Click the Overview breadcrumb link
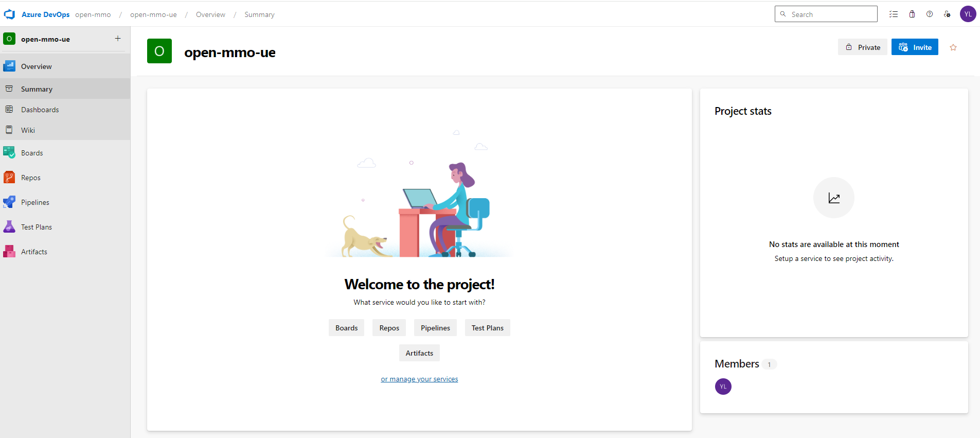This screenshot has height=438, width=980. (x=210, y=14)
